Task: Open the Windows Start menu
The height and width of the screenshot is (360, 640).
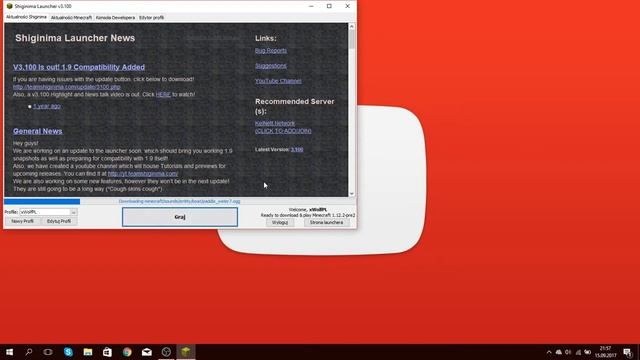Action: click(x=9, y=352)
